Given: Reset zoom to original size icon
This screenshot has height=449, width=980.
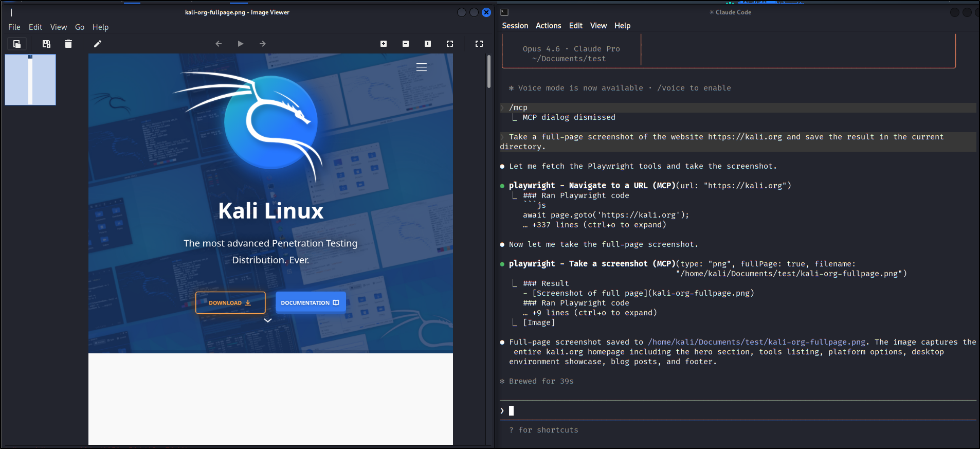Looking at the screenshot, I should 428,44.
